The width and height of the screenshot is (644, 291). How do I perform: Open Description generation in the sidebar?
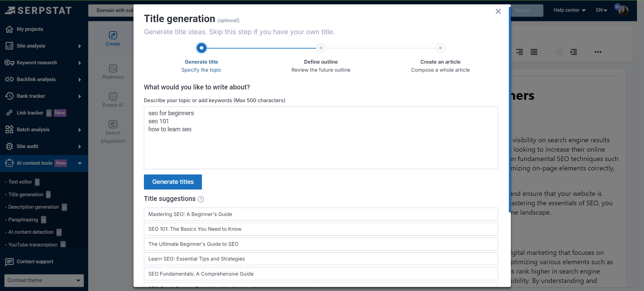(34, 207)
